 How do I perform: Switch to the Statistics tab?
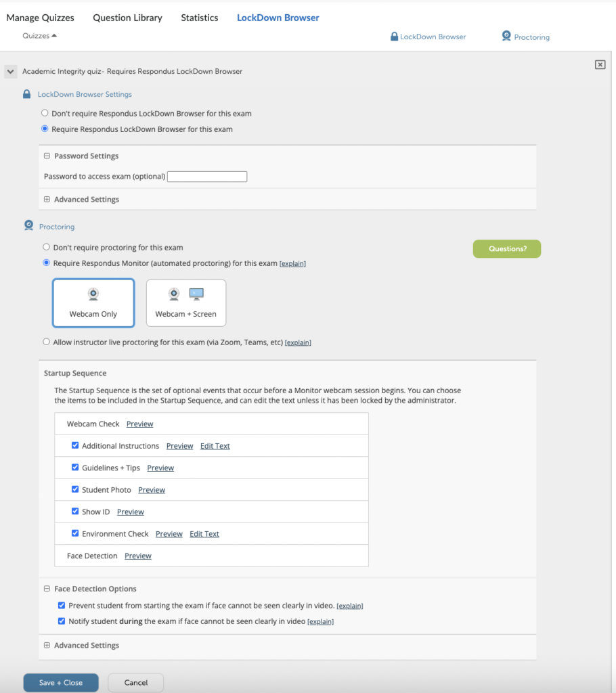coord(199,18)
